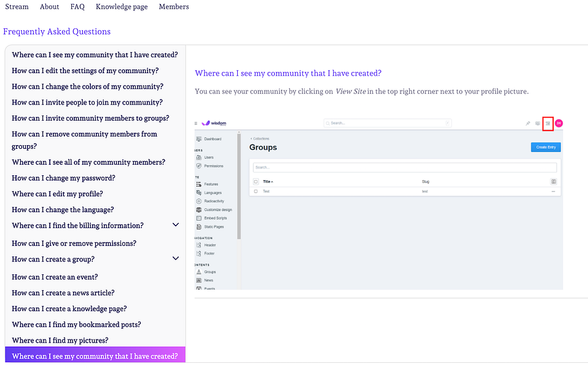Click the pin icon in embedded admin header
588x369 pixels.
[x=528, y=124]
